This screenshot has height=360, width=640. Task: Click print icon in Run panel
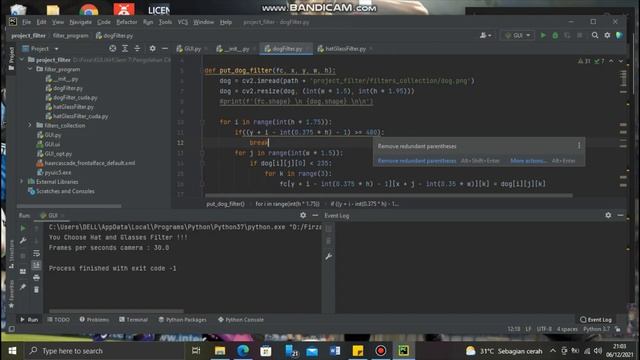click(x=36, y=278)
